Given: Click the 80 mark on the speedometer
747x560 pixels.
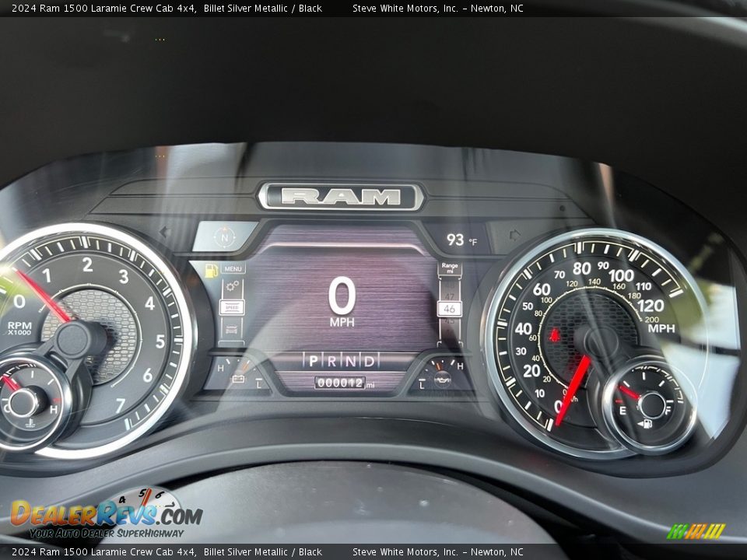Looking at the screenshot, I should [x=582, y=268].
